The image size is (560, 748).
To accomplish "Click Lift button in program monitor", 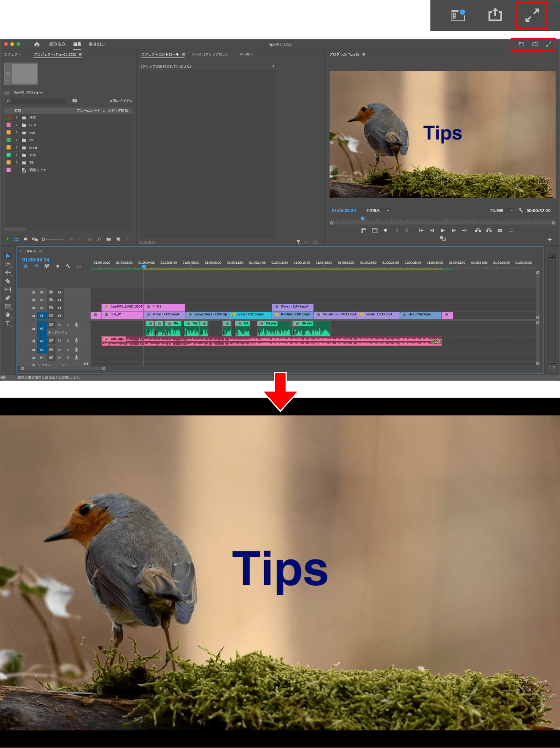I will coord(478,231).
